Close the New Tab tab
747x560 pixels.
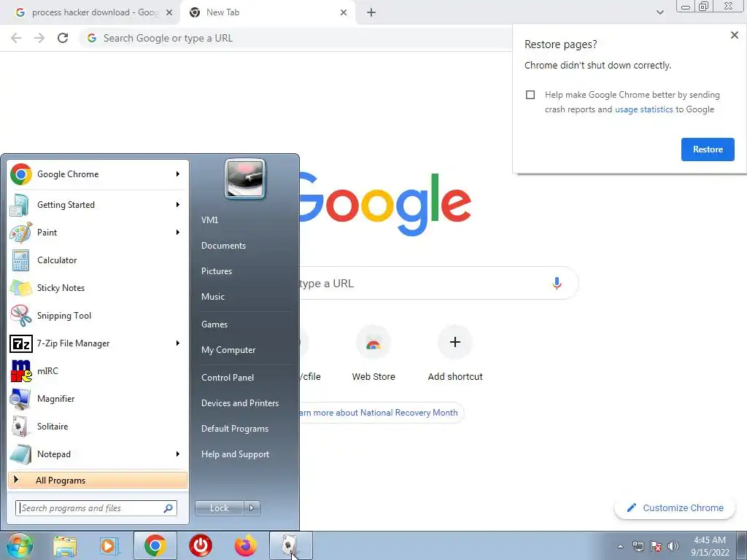pyautogui.click(x=344, y=12)
